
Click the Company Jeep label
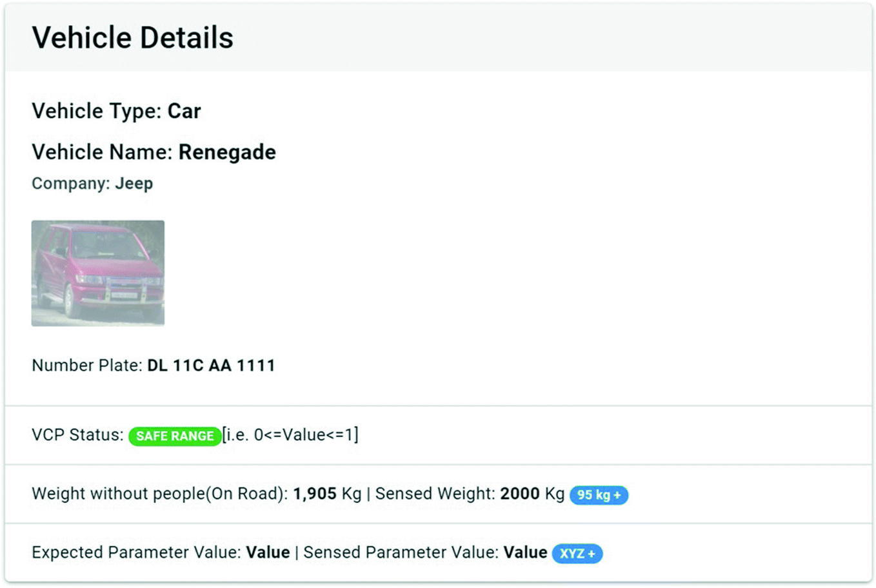tap(92, 184)
